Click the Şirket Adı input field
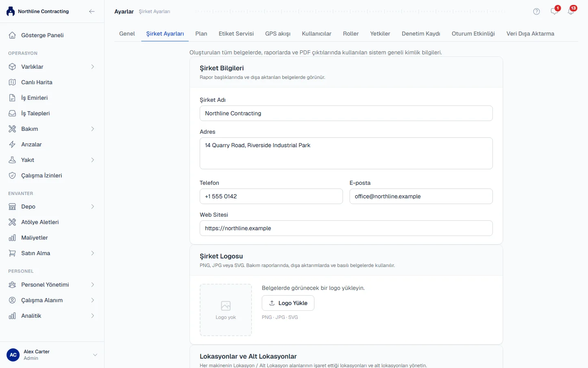The height and width of the screenshot is (368, 588). click(x=346, y=113)
